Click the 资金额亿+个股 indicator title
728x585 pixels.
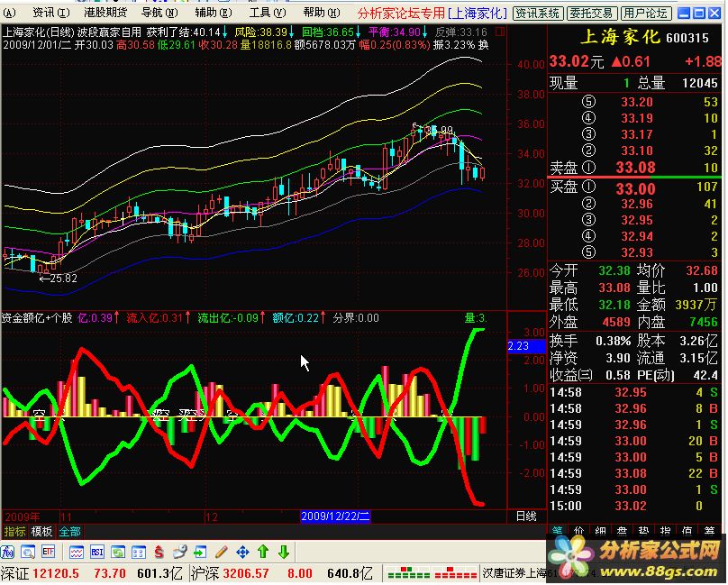pyautogui.click(x=37, y=318)
